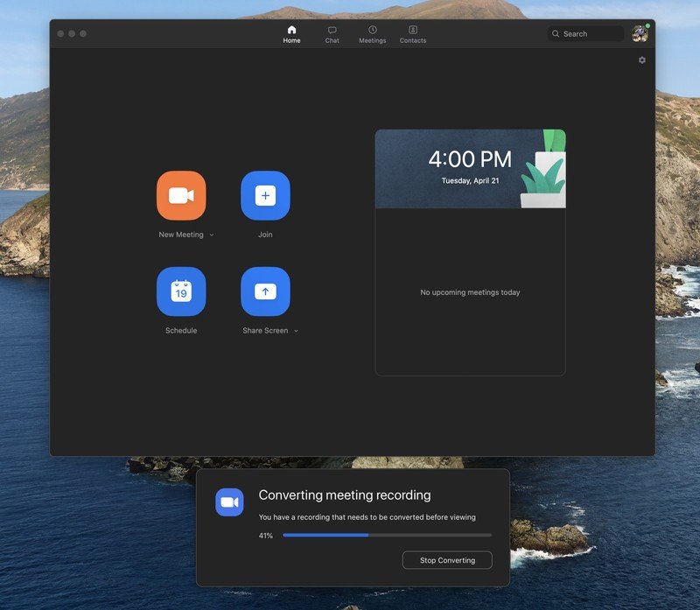Screen dimensions: 700x610
Task: Click the Stop Converting button
Action: [x=447, y=560]
